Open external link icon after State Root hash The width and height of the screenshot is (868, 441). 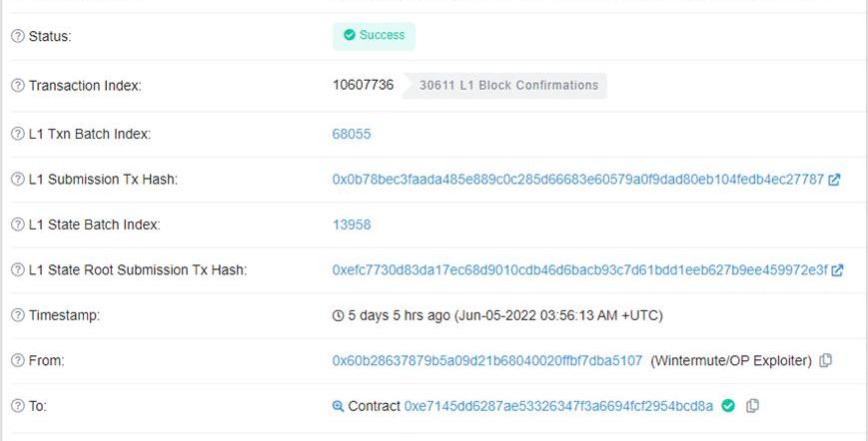837,269
